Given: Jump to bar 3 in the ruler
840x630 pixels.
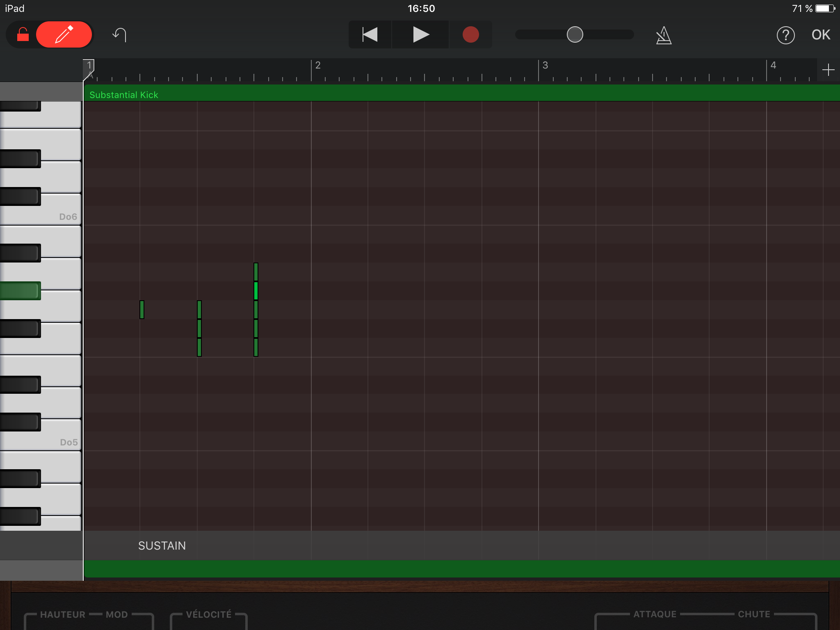Looking at the screenshot, I should point(545,66).
